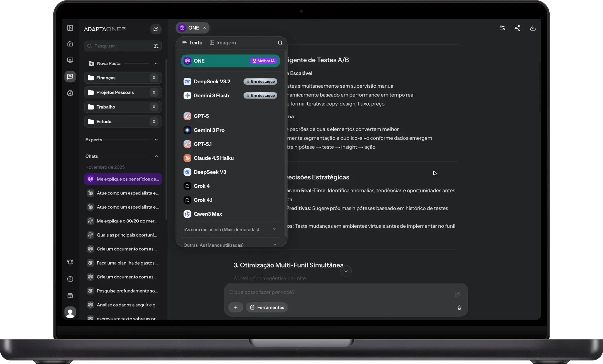Collapse the ONE model selector dropdown

(193, 28)
